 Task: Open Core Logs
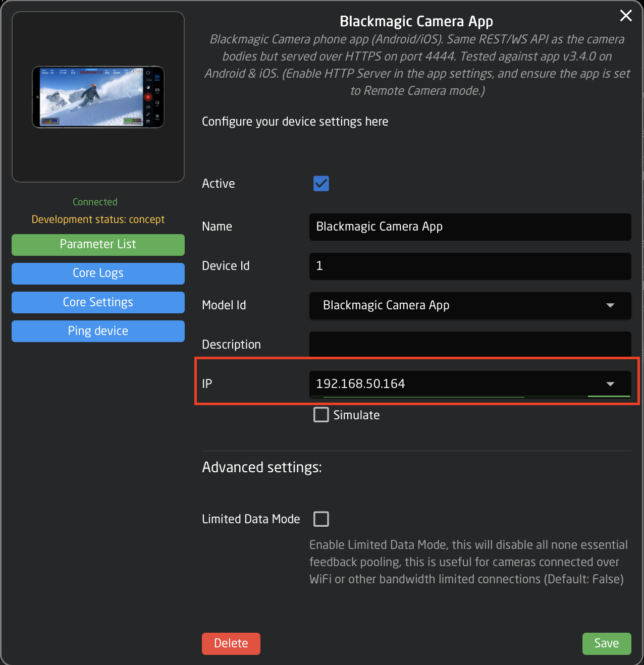click(98, 273)
